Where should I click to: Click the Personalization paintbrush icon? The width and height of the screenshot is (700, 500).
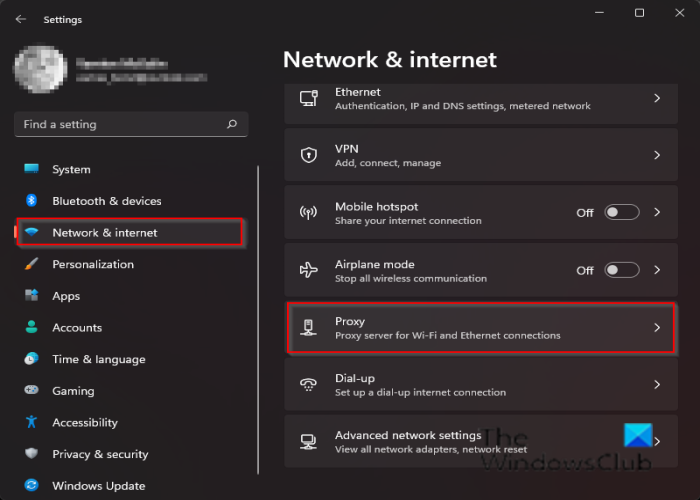click(x=31, y=264)
